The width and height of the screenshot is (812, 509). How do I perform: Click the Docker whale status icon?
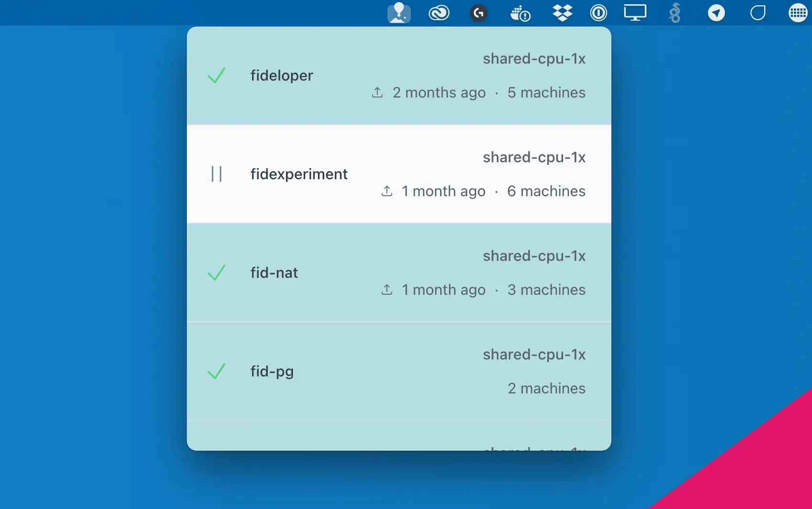[520, 13]
